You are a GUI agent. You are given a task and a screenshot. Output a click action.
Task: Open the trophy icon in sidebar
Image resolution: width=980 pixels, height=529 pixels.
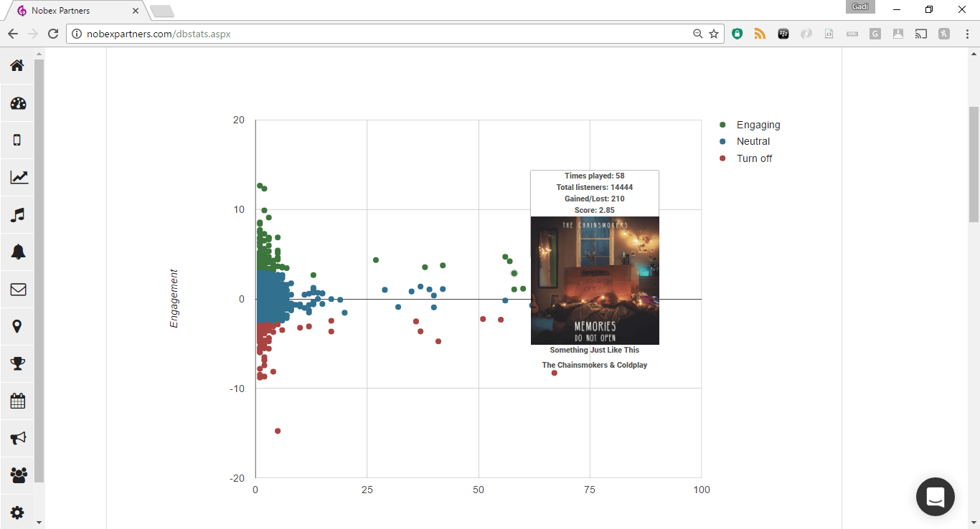point(17,364)
